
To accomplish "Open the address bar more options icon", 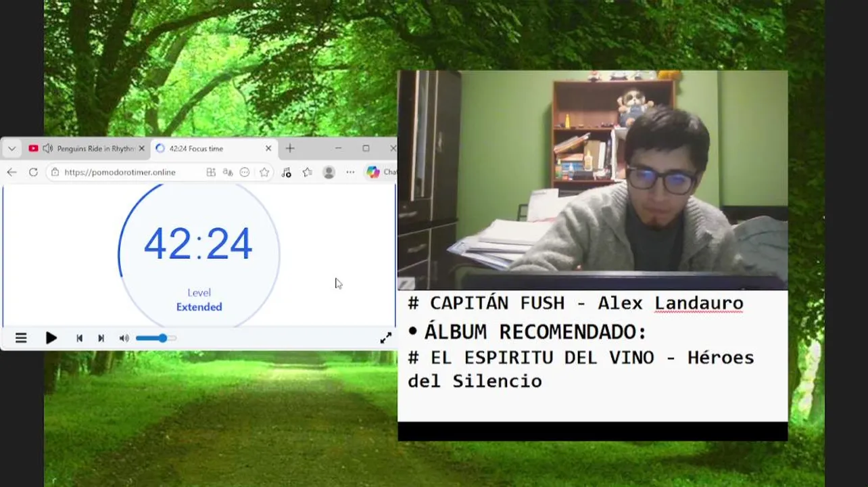I will click(245, 172).
